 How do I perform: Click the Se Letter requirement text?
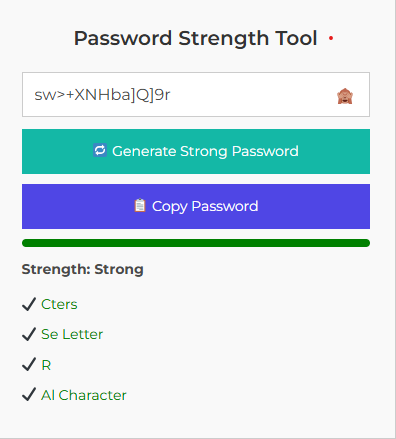[x=72, y=334]
